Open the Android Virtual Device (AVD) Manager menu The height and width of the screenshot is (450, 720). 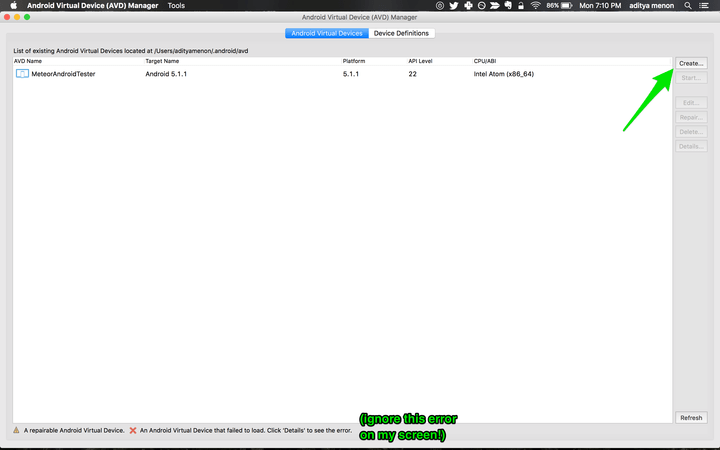[x=92, y=6]
